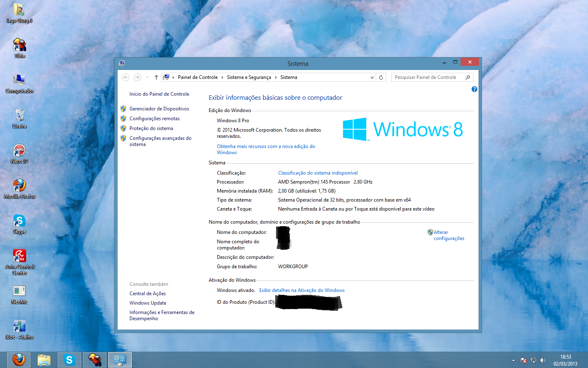Screen dimensions: 588x368
Task: Click Painel de Controle breadcrumb
Action: click(x=198, y=77)
